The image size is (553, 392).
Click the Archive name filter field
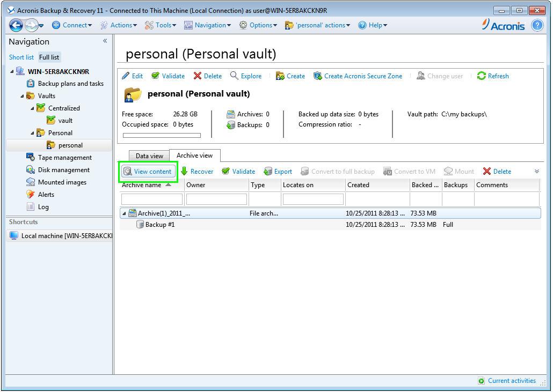coord(152,199)
